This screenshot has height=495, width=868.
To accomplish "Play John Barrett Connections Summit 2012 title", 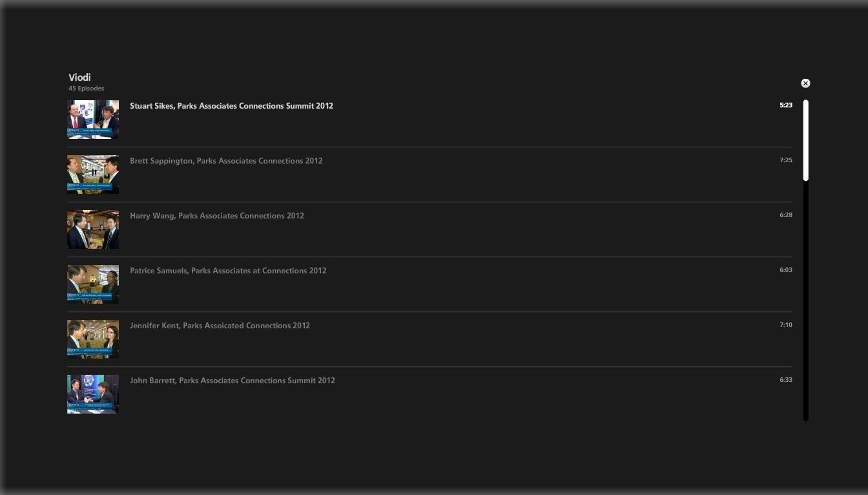I will [232, 381].
